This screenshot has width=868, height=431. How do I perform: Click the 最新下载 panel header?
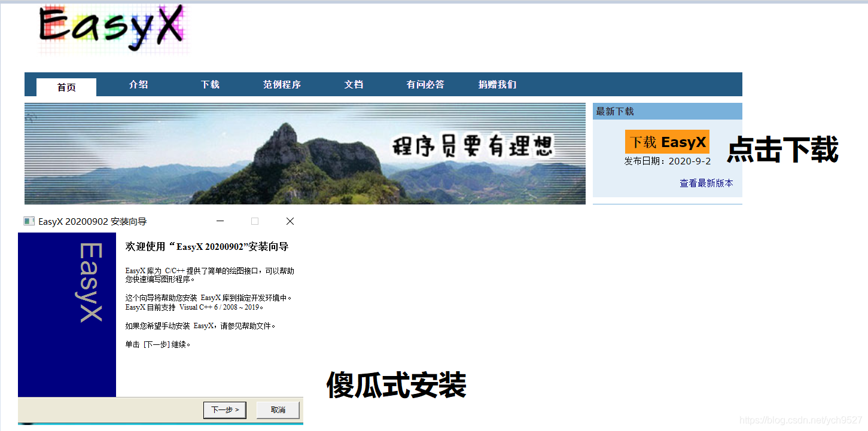(668, 111)
